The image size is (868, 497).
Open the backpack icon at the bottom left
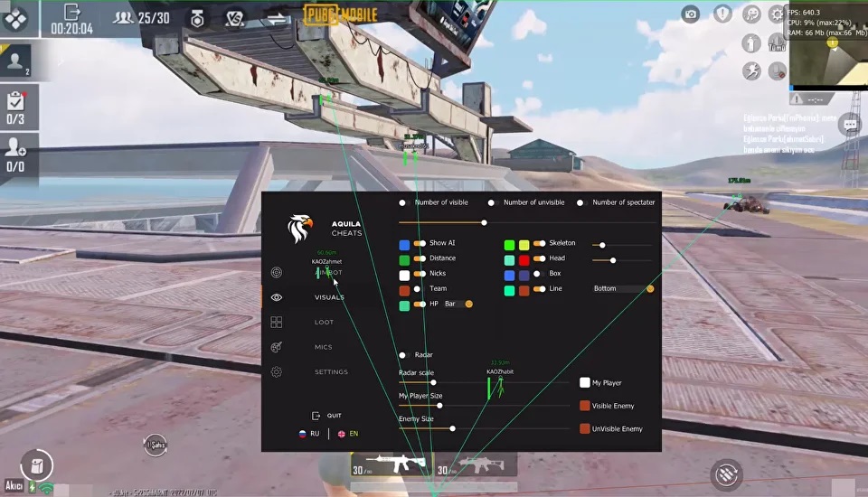point(36,465)
